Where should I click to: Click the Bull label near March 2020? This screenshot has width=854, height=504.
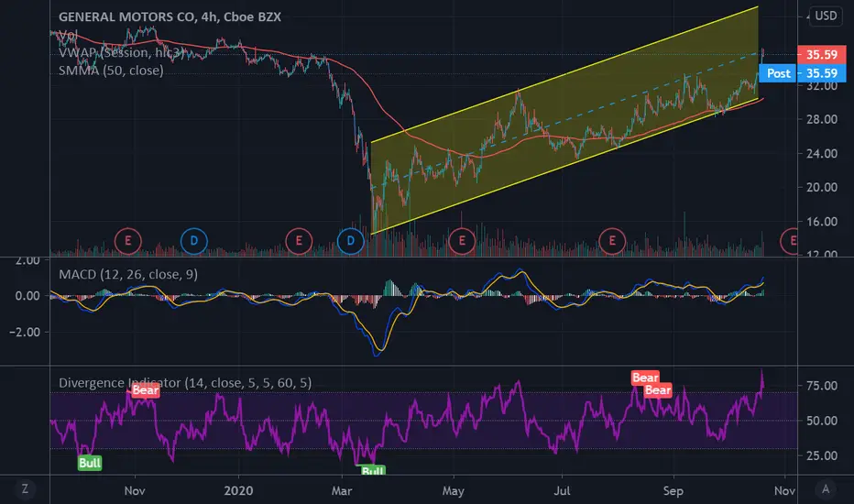point(373,471)
